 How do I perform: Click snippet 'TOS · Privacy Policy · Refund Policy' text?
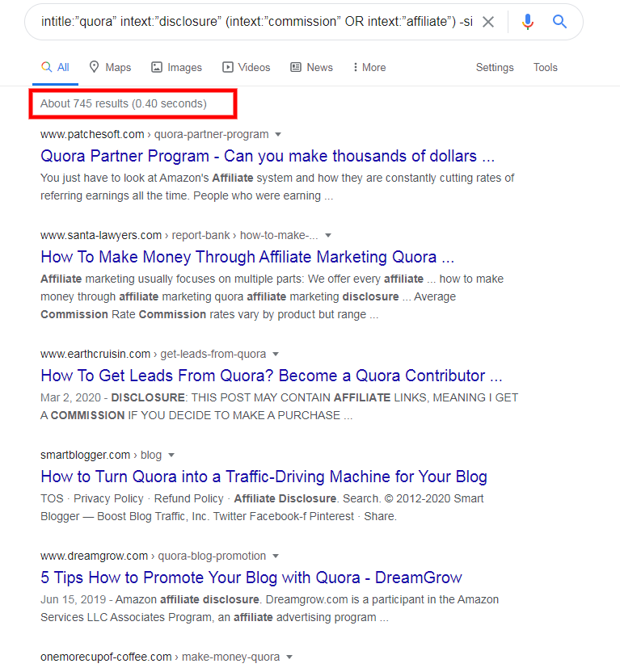pos(132,499)
